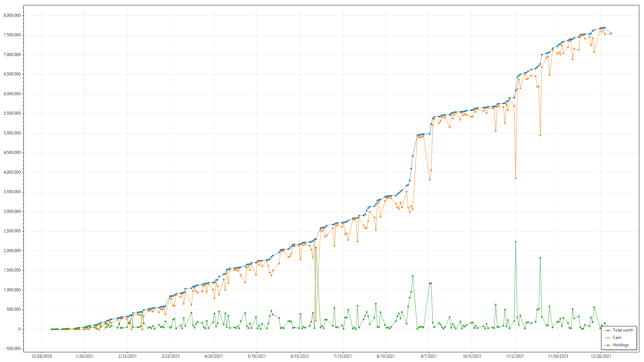Click the green Holdings legend marker
The width and height of the screenshot is (644, 362).
point(608,345)
